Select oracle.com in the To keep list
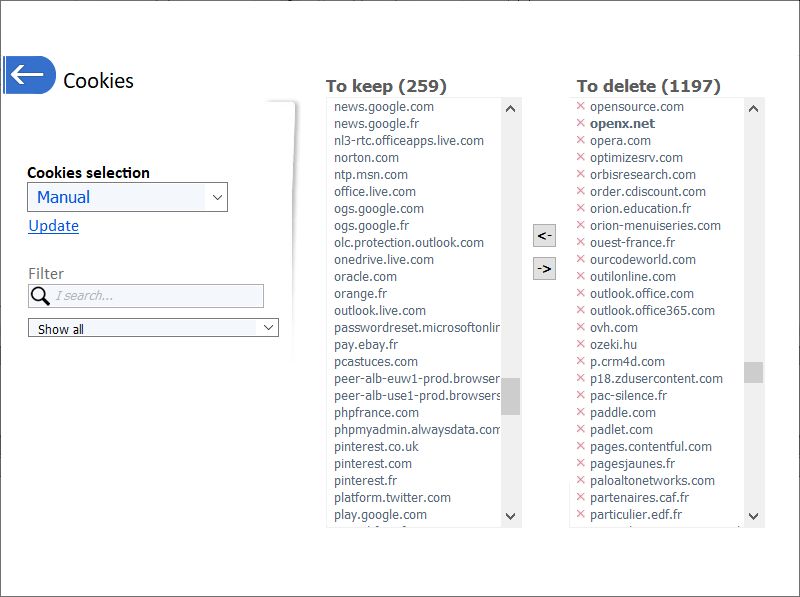Image resolution: width=800 pixels, height=597 pixels. click(365, 276)
